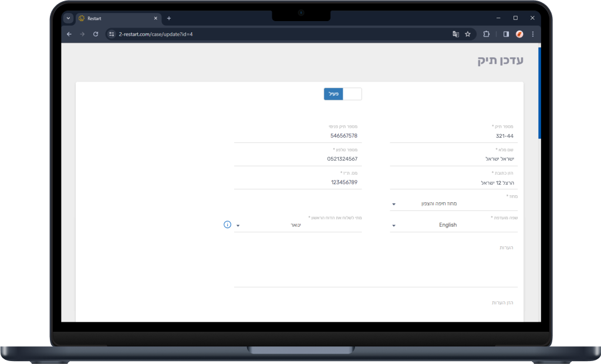Click the ID number field 123456789
Viewport: 601px width, 364px height.
298,182
